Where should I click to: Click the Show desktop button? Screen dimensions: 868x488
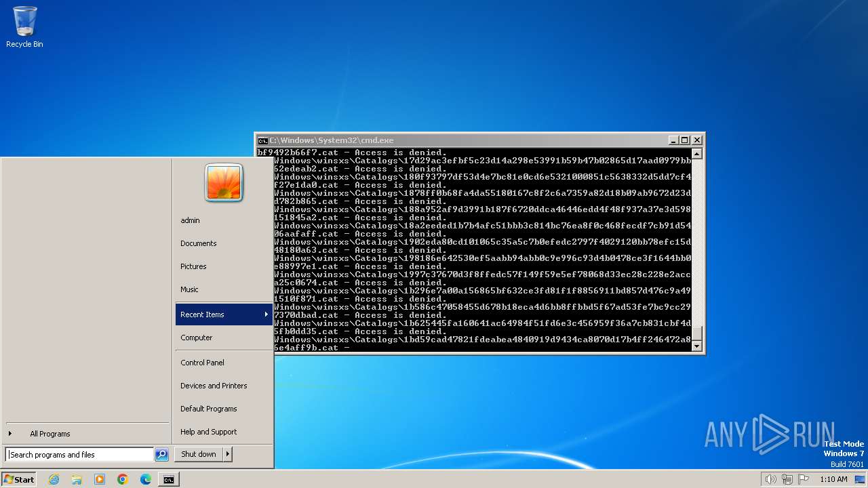coord(861,479)
